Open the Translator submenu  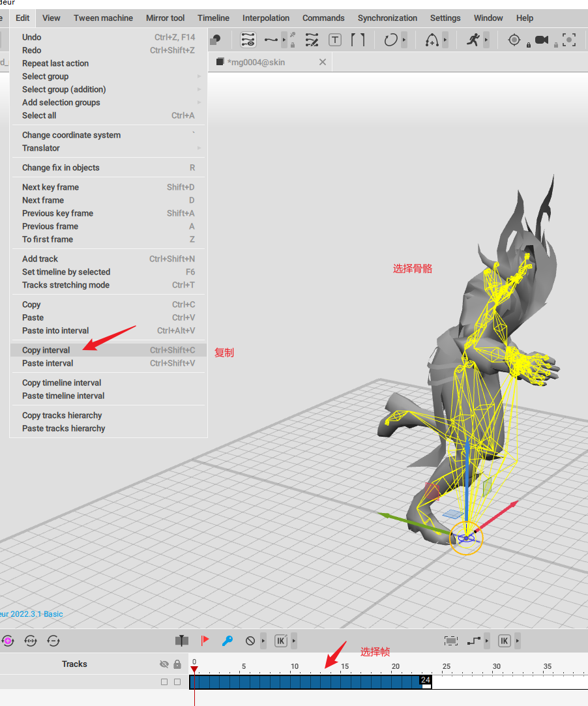pyautogui.click(x=108, y=148)
